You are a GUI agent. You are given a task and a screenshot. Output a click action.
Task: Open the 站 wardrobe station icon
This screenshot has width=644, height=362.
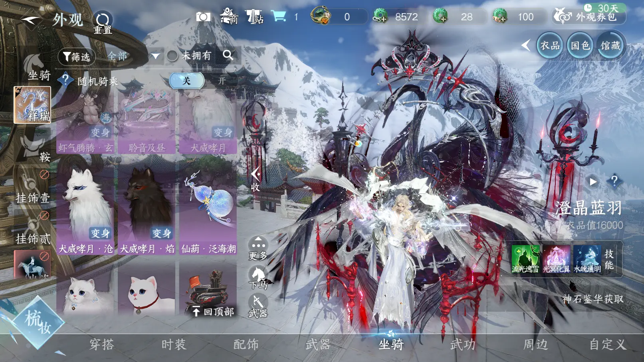(254, 17)
